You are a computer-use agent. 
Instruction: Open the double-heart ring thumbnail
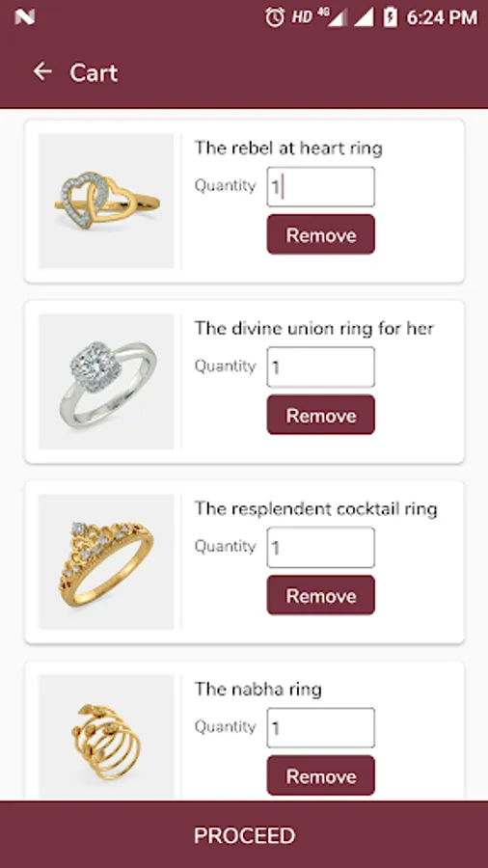pyautogui.click(x=106, y=201)
